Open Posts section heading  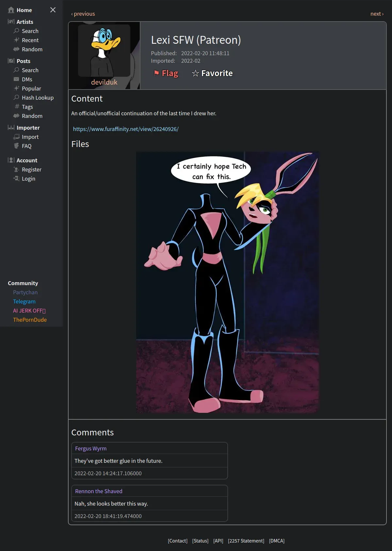(24, 61)
